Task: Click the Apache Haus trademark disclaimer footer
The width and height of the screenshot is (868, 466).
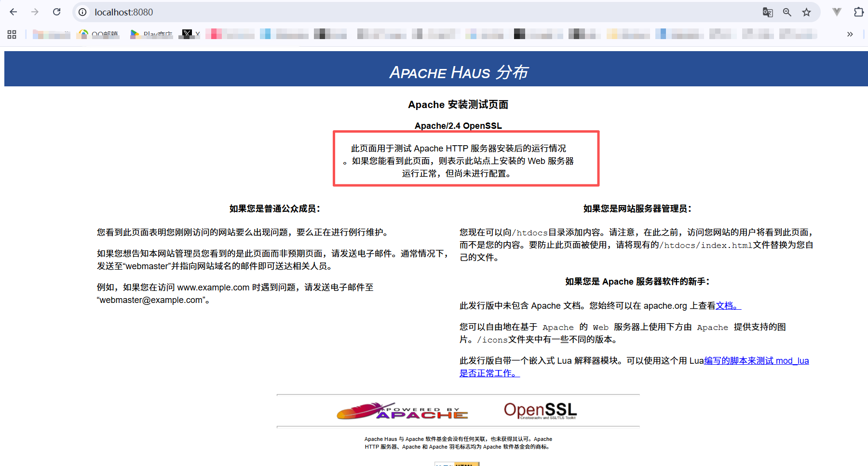Action: (458, 443)
